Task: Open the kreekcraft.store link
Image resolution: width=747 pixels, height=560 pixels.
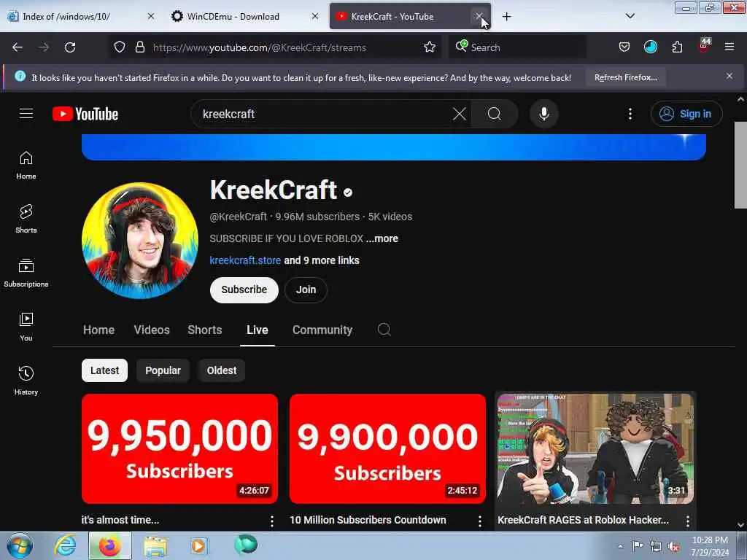Action: (x=245, y=260)
